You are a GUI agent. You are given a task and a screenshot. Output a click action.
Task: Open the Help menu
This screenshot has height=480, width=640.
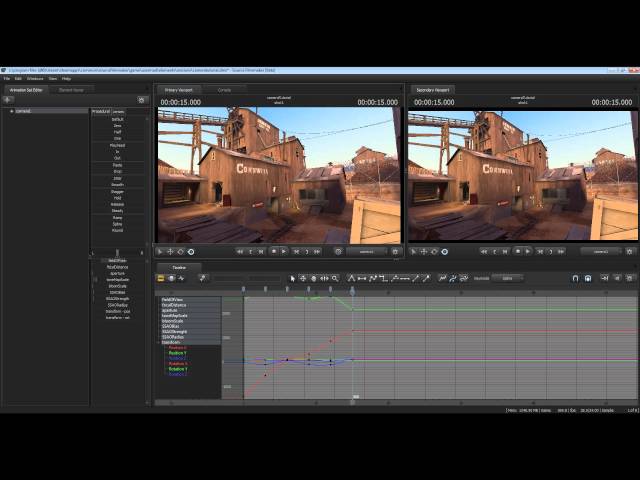[x=66, y=78]
